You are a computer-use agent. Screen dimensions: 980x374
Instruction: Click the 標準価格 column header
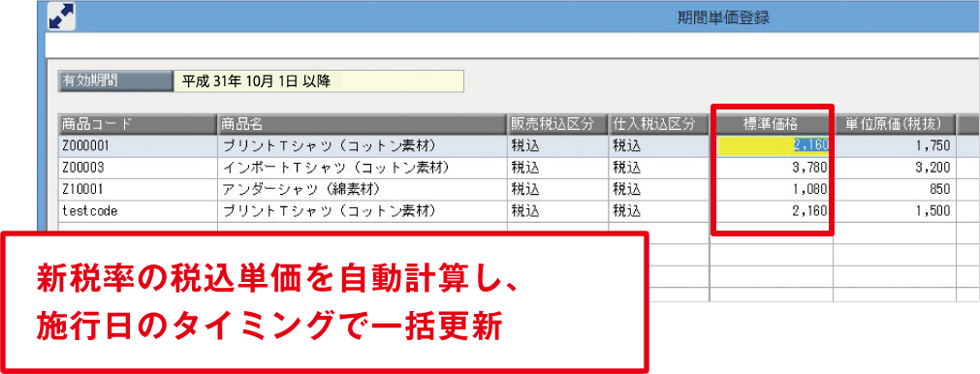(x=772, y=124)
